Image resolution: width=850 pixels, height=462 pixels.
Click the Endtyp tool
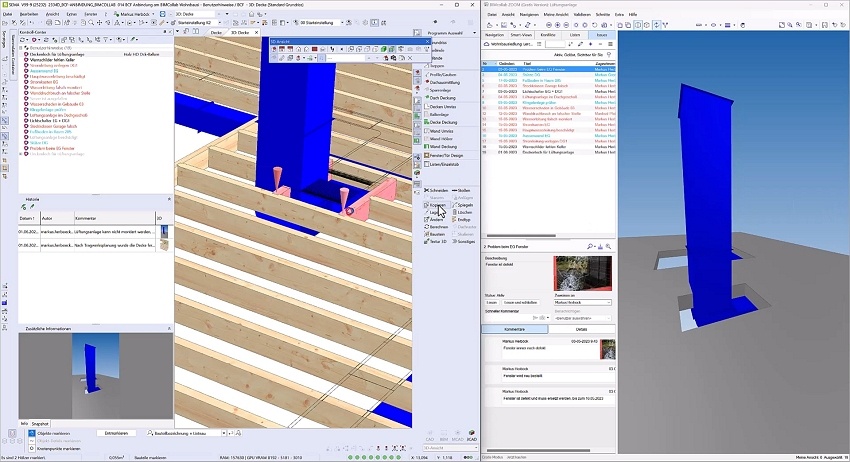pos(461,220)
